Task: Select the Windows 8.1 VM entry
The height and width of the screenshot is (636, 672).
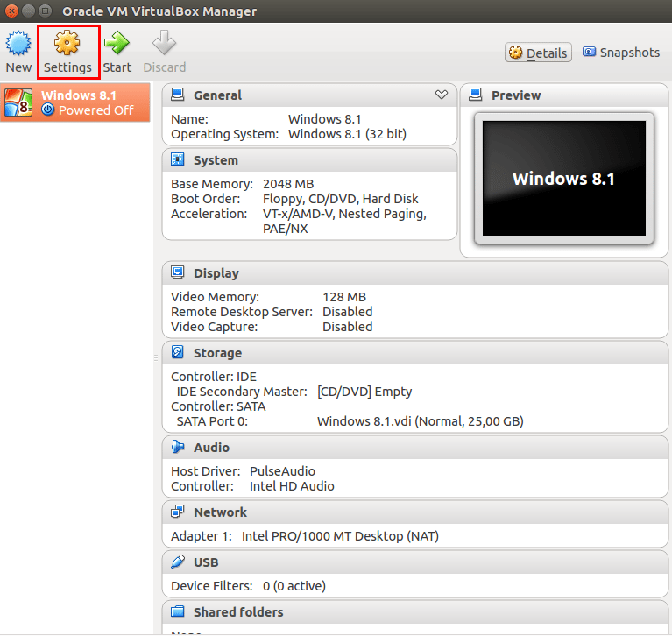Action: click(75, 102)
